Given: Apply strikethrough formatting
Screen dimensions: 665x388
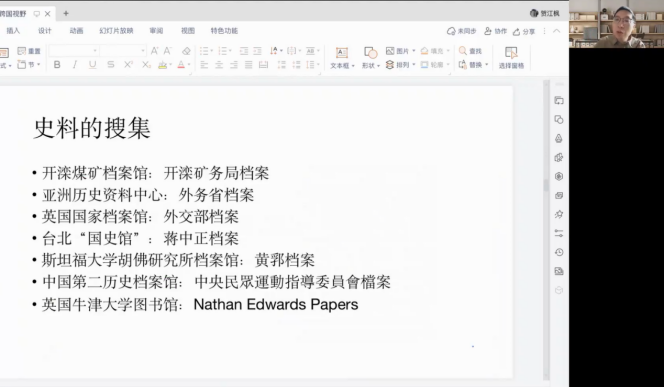Looking at the screenshot, I should coord(111,64).
